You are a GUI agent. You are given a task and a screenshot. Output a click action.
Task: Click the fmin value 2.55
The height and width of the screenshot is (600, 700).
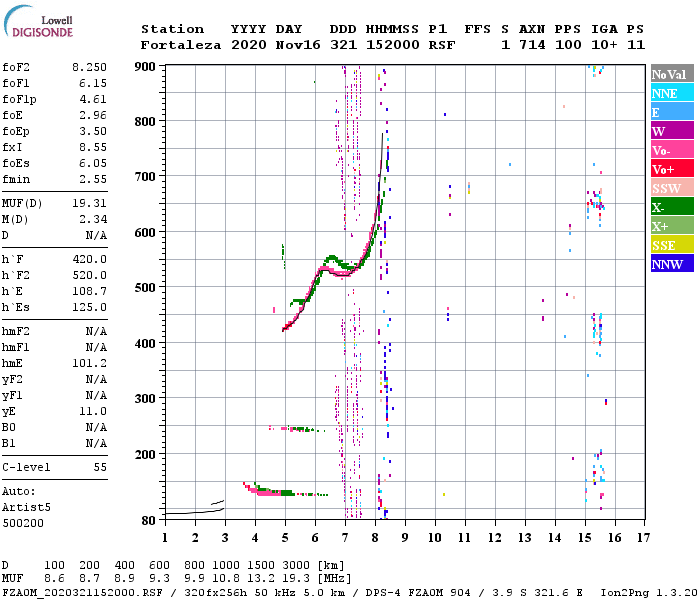[x=93, y=179]
